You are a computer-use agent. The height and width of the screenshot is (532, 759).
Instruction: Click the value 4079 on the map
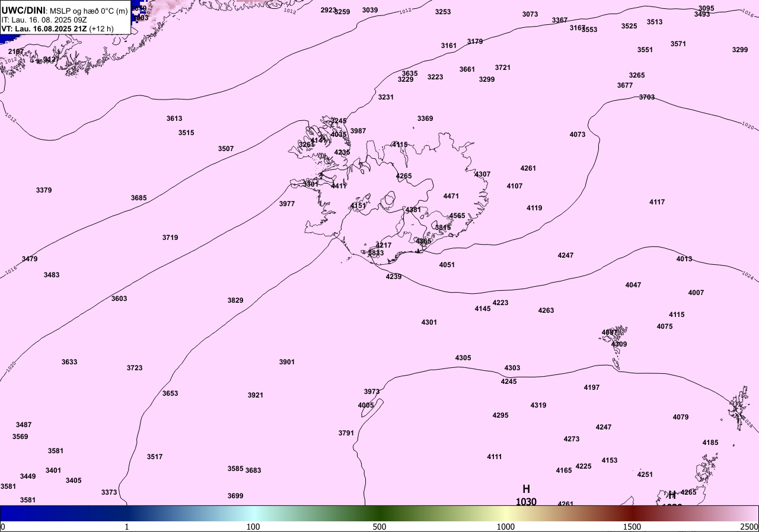click(x=681, y=417)
